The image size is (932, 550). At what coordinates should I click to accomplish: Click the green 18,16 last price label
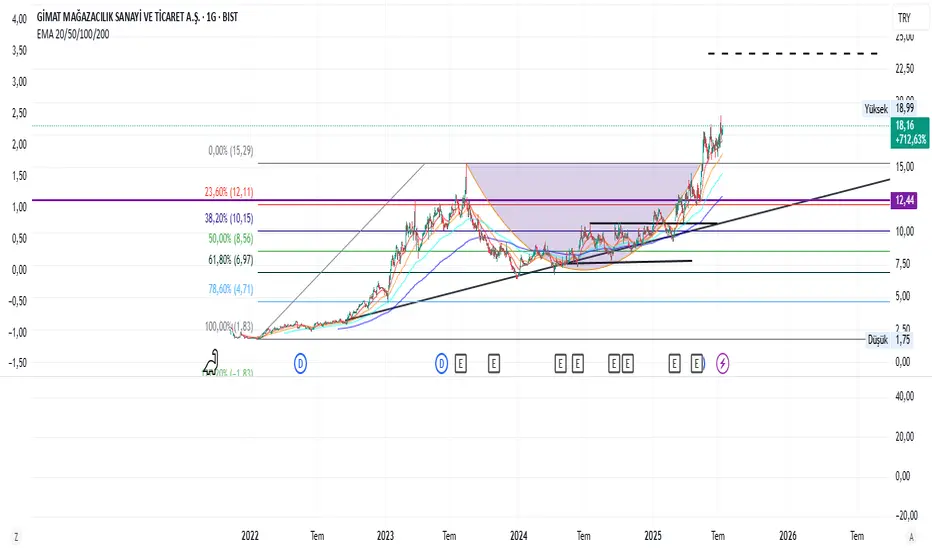[910, 133]
